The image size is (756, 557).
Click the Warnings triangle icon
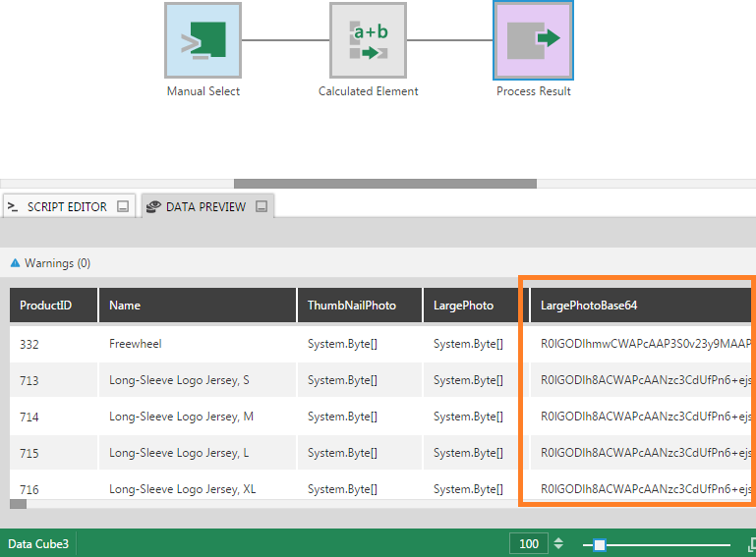[x=15, y=263]
